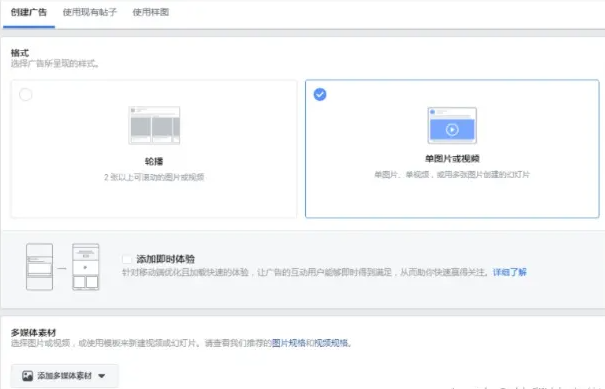Viewport: 605px width, 389px height.
Task: Click the image icon on 添加多媒体素材 button
Action: [x=27, y=375]
